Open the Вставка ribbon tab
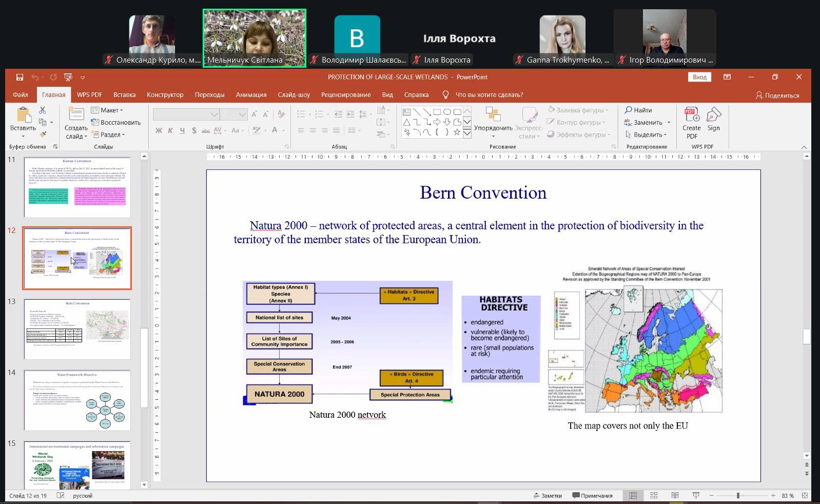 [x=124, y=95]
